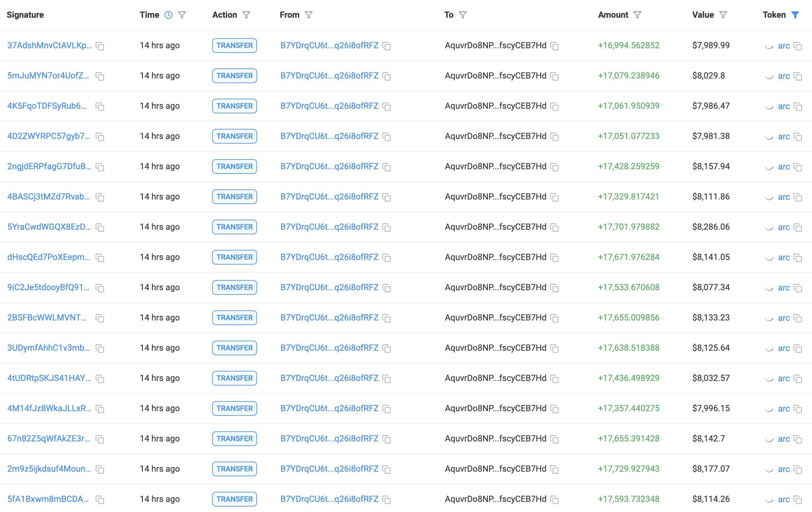The image size is (812, 512).
Task: Click the active blue Token filter icon
Action: pos(795,15)
